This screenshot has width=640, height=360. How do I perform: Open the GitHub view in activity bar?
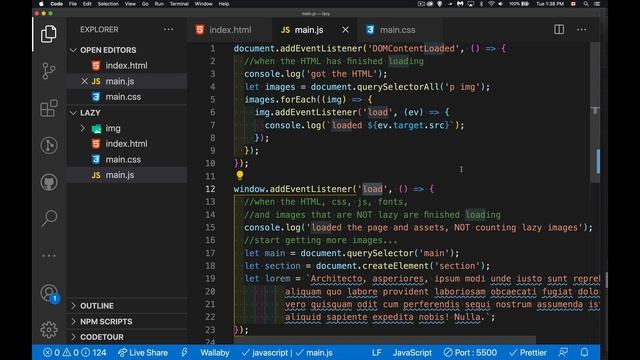pos(49,182)
